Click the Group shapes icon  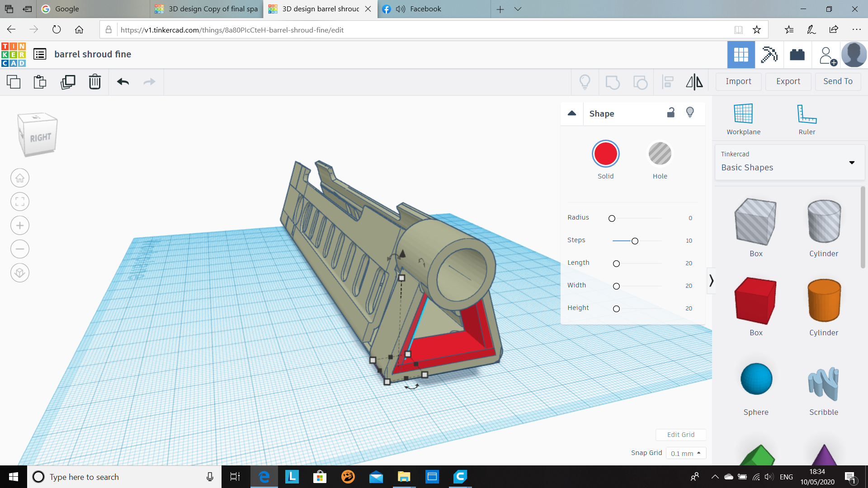[613, 82]
